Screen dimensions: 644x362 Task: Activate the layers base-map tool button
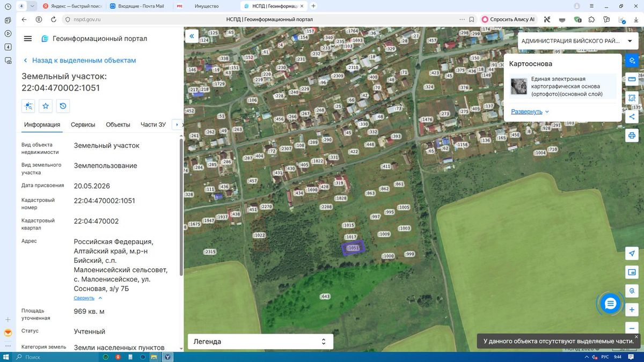coord(632,60)
